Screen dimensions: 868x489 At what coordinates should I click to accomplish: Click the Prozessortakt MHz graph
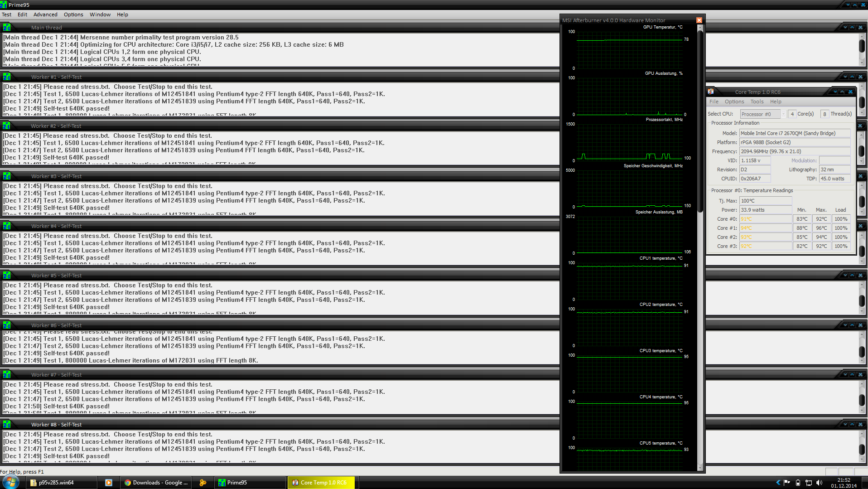tap(630, 142)
